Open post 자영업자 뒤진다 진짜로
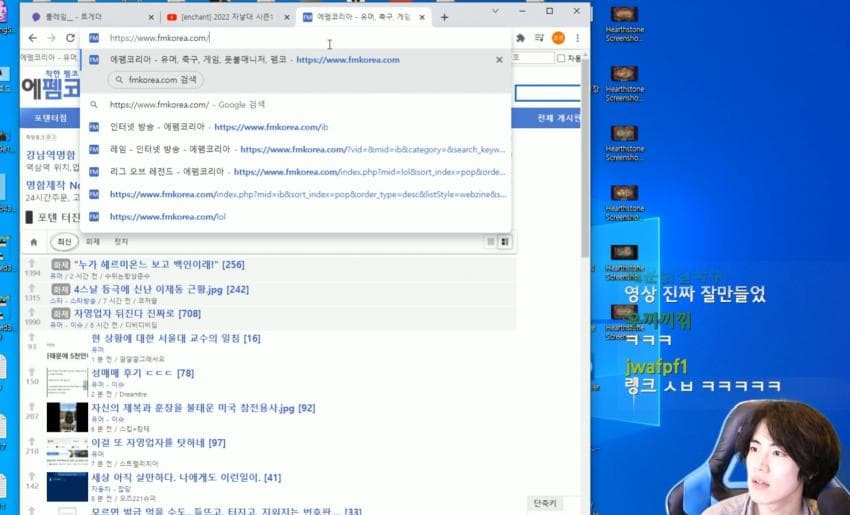The width and height of the screenshot is (850, 515). click(x=124, y=313)
